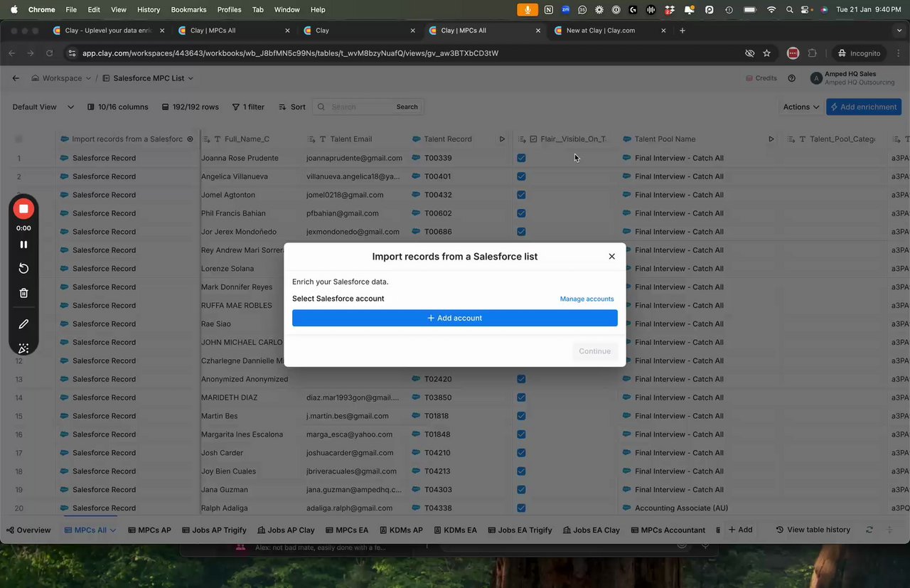Add a new table with the Add button
Image resolution: width=910 pixels, height=588 pixels.
point(740,530)
